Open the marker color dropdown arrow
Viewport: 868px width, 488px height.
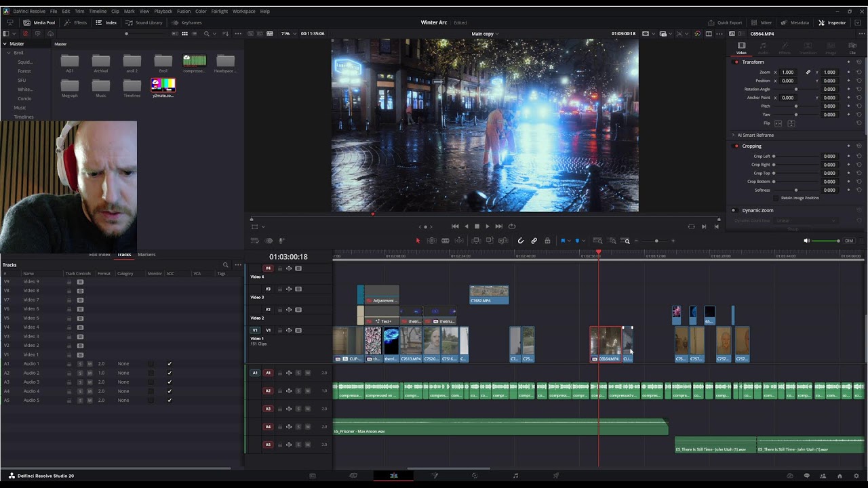[x=583, y=241]
